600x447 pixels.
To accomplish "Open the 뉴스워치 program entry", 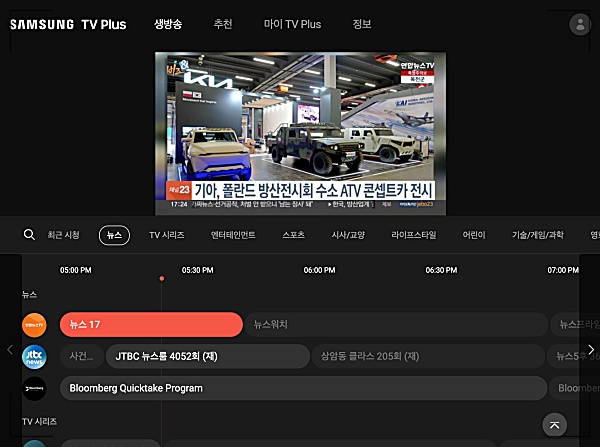I will 396,325.
